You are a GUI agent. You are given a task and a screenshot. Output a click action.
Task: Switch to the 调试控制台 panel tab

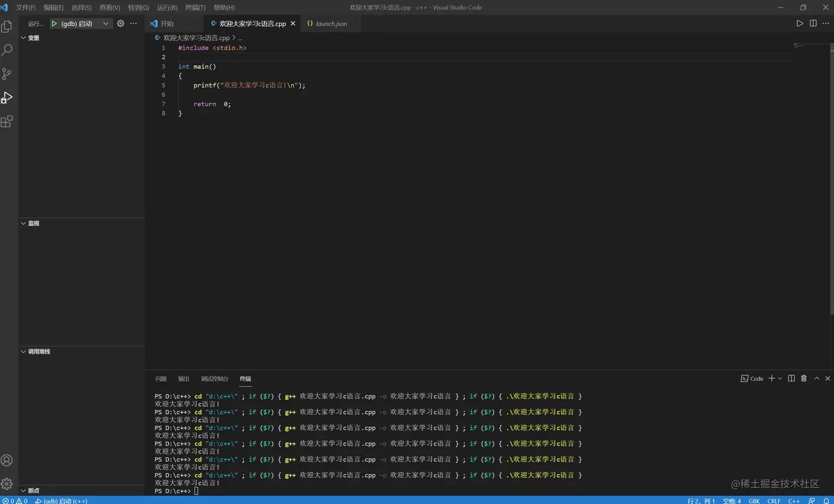(x=215, y=379)
